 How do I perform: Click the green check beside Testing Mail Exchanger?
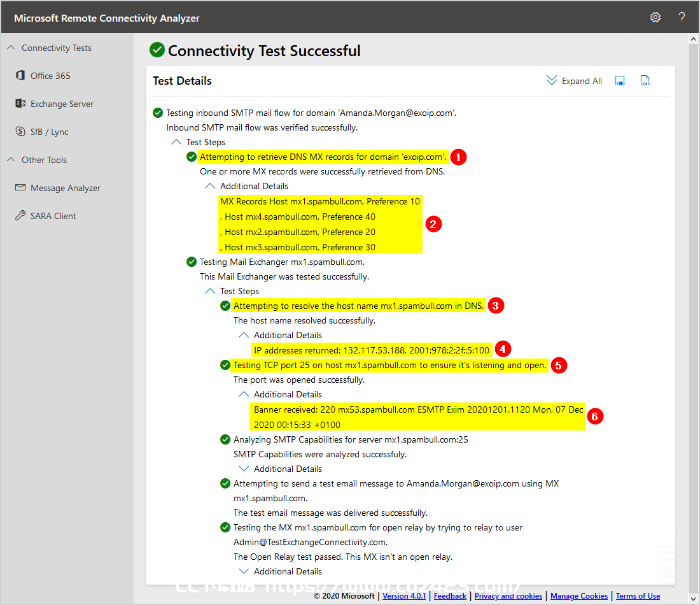tap(192, 262)
